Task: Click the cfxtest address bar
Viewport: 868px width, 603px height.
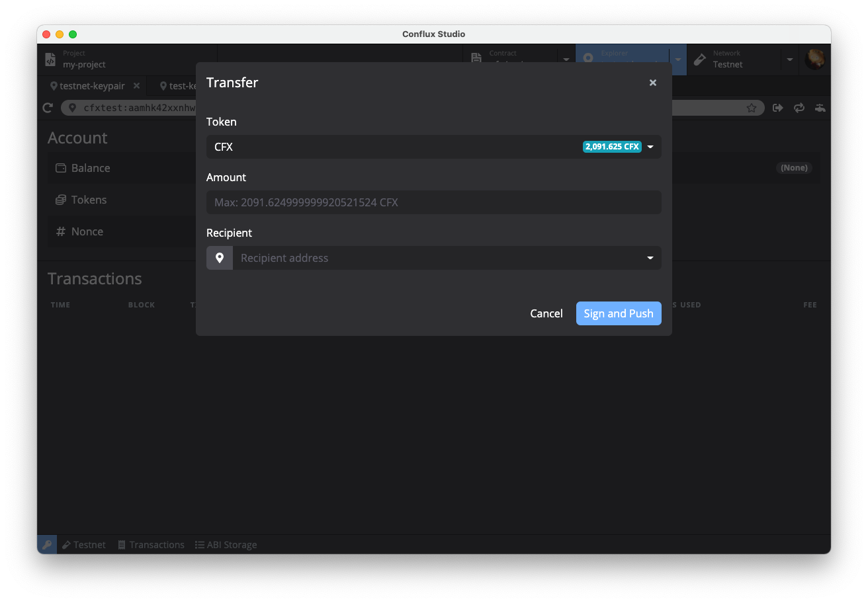Action: (413, 108)
